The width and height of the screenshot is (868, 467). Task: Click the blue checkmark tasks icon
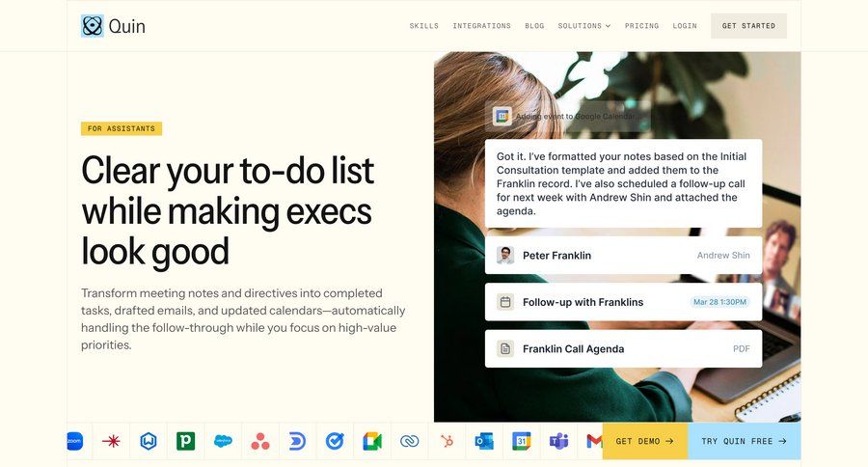coord(335,441)
